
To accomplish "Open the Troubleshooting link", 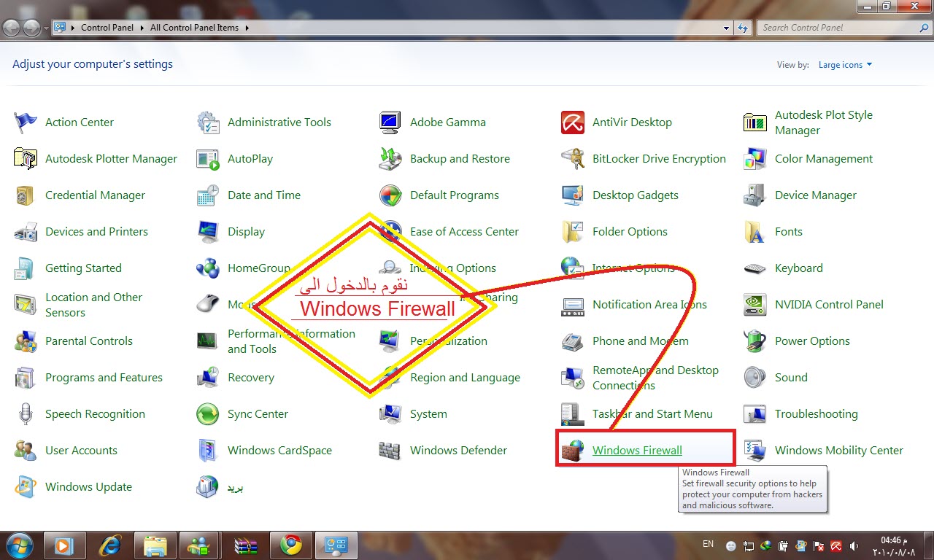I will pos(816,414).
